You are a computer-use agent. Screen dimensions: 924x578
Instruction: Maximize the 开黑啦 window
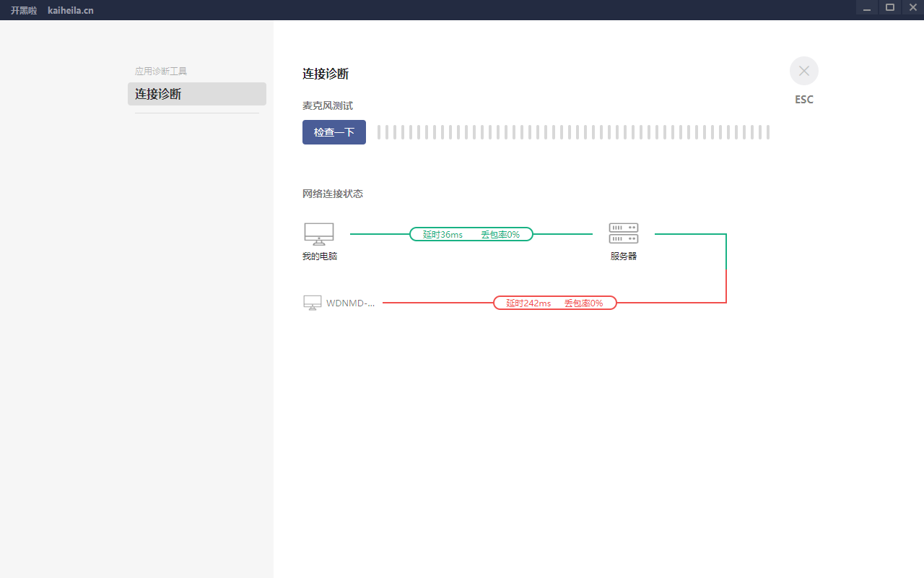click(x=890, y=7)
